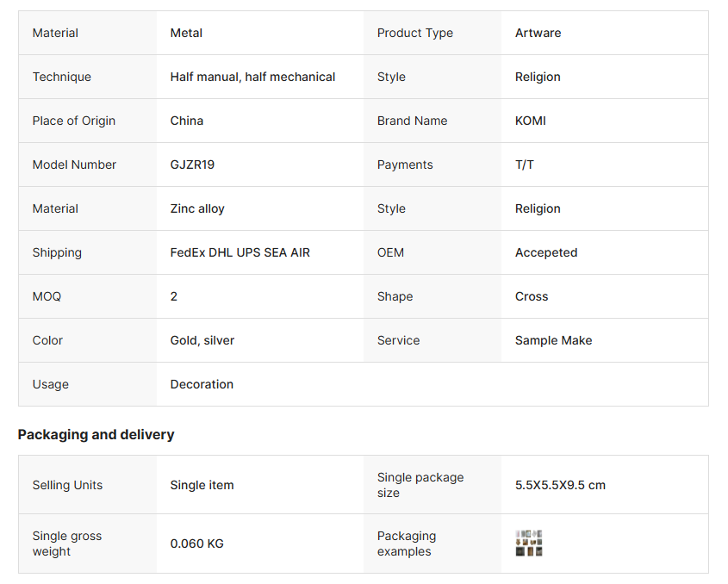Click the Accepeted OEM value
The image size is (728, 584).
546,252
